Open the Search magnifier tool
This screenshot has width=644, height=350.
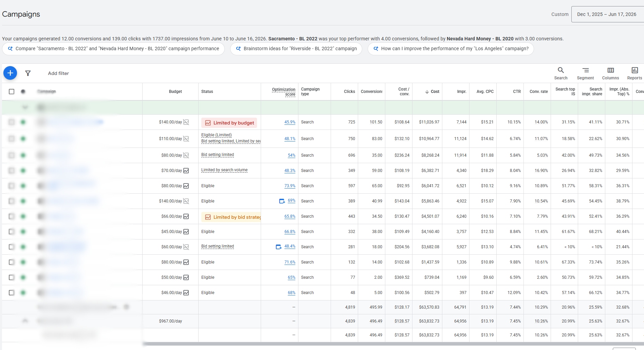pyautogui.click(x=561, y=73)
